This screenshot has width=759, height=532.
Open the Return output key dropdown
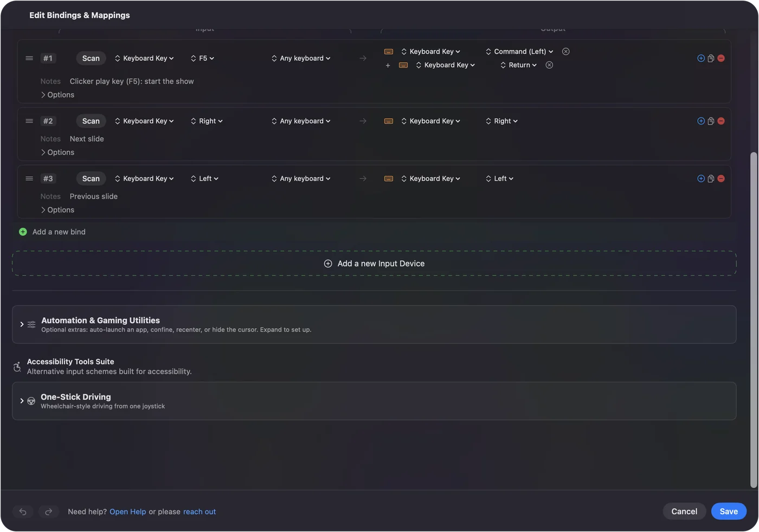click(x=519, y=65)
